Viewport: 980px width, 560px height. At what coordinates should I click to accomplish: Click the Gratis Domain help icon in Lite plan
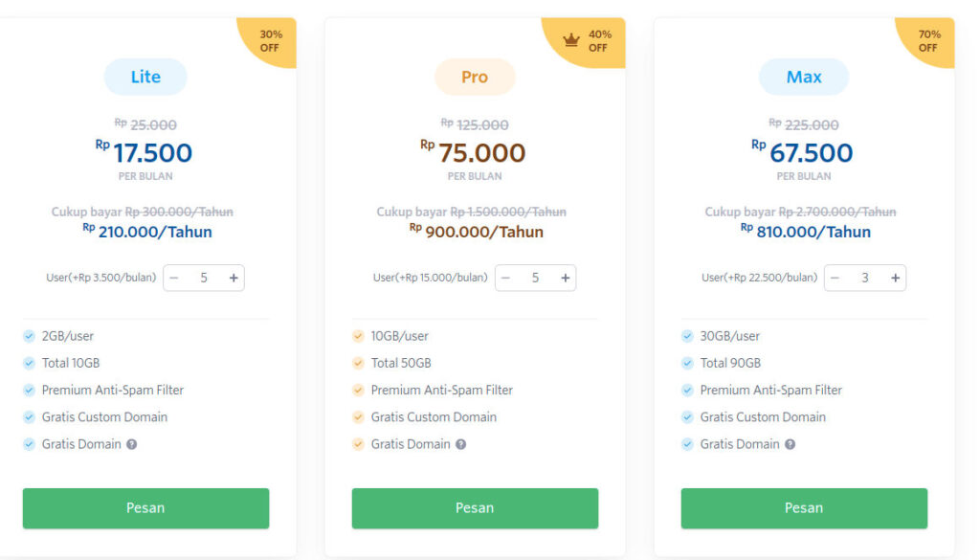[x=132, y=444]
